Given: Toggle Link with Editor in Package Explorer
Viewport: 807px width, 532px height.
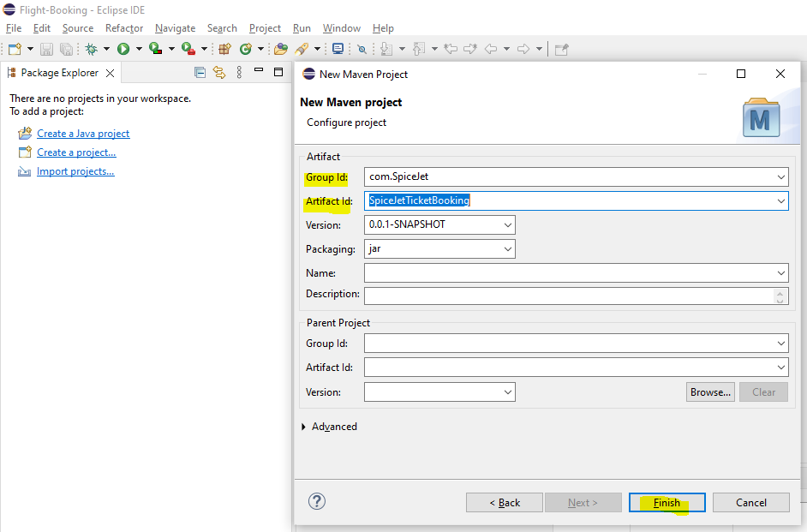Looking at the screenshot, I should point(219,73).
